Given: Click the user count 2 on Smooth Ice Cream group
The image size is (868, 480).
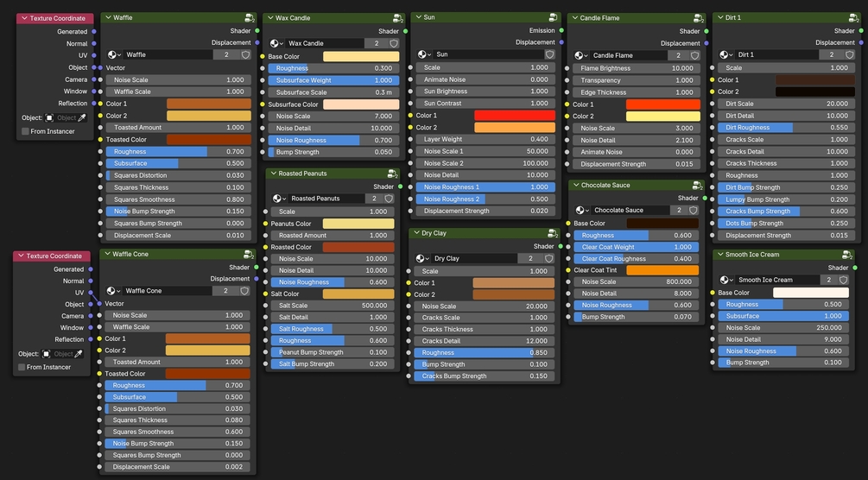Looking at the screenshot, I should [828, 280].
